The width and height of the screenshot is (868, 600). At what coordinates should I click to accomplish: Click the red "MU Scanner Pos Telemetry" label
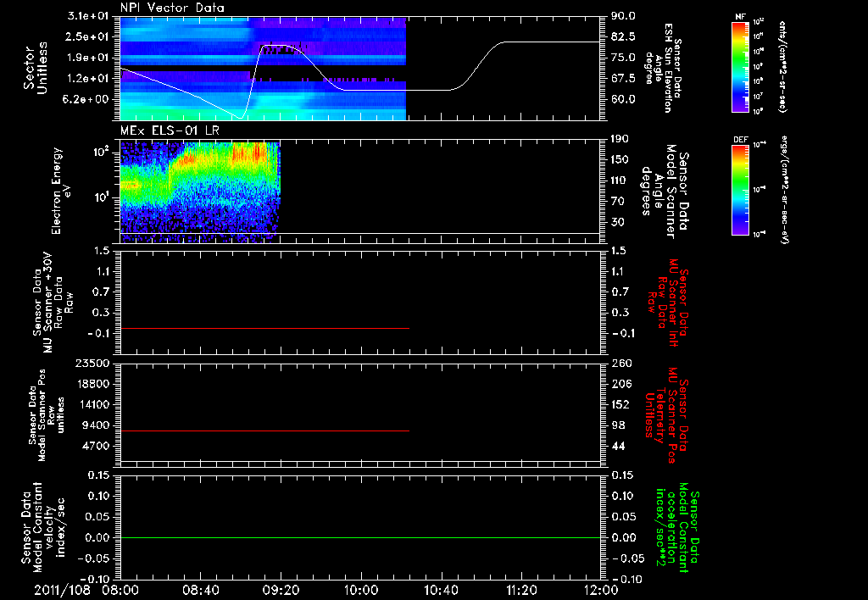(666, 415)
